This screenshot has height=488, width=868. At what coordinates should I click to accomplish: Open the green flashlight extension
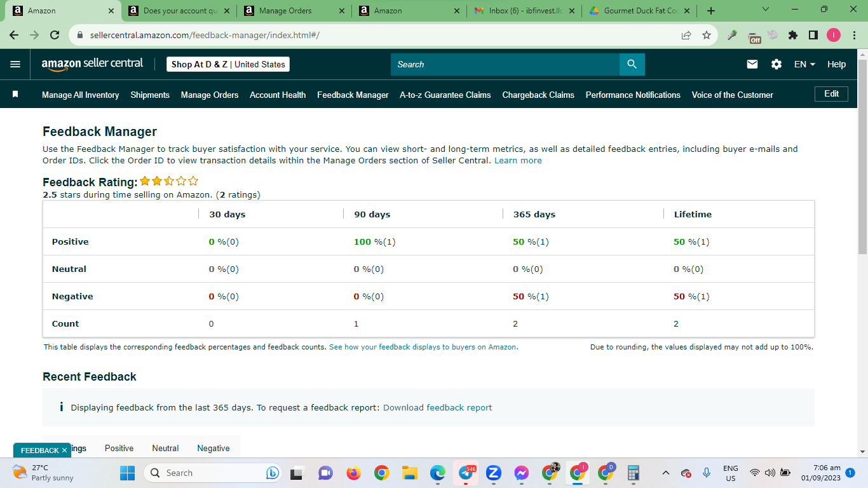point(733,36)
